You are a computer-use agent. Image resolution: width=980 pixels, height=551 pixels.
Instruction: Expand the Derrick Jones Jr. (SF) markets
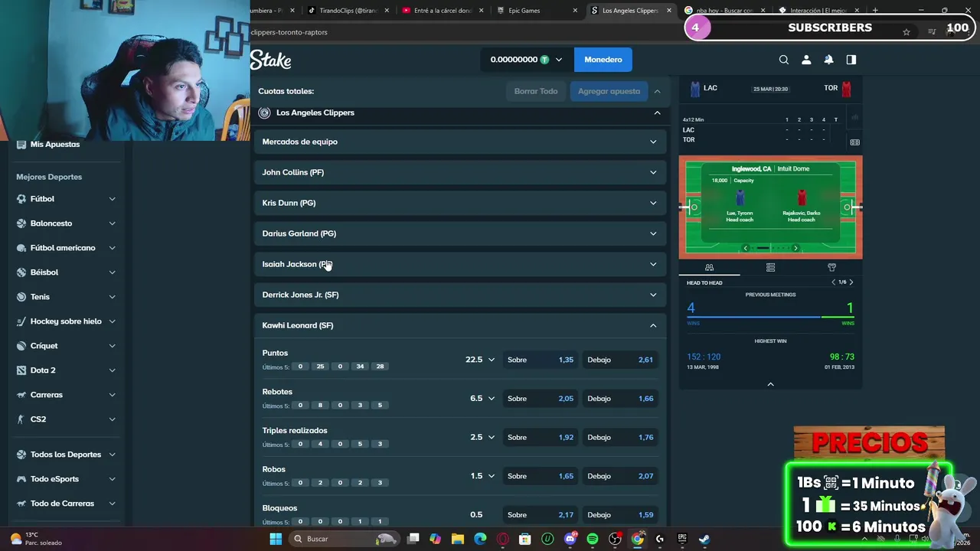click(x=460, y=295)
